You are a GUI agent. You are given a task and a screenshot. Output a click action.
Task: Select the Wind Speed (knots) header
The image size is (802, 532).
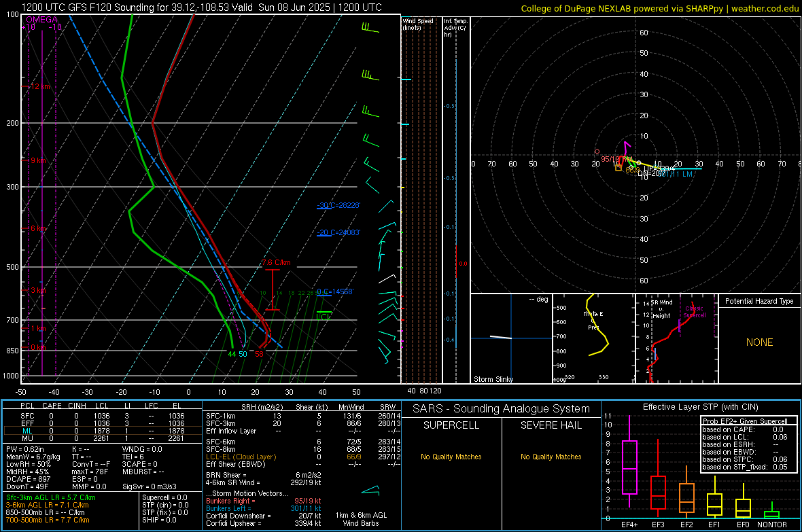point(418,24)
